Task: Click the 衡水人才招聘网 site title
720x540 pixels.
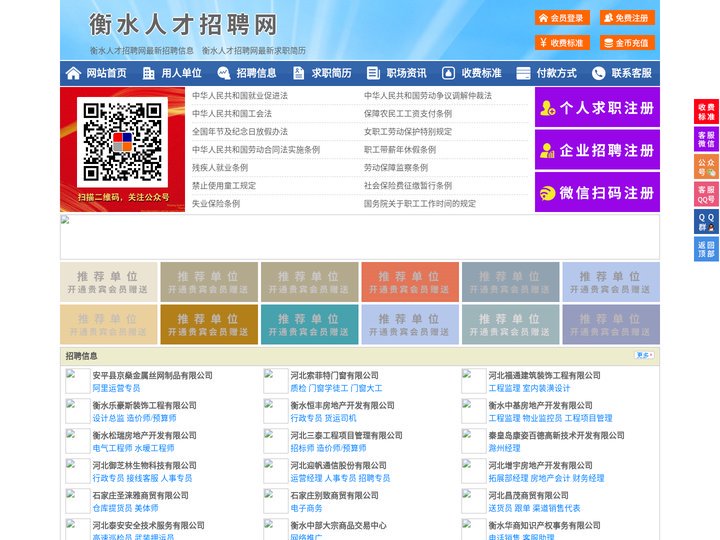Action: tap(184, 24)
